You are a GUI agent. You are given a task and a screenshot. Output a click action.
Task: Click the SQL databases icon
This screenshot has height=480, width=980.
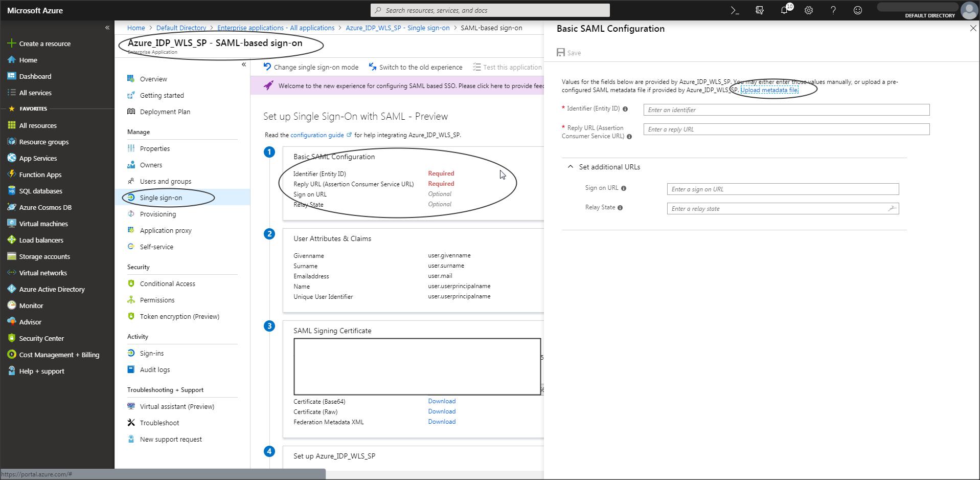click(12, 191)
